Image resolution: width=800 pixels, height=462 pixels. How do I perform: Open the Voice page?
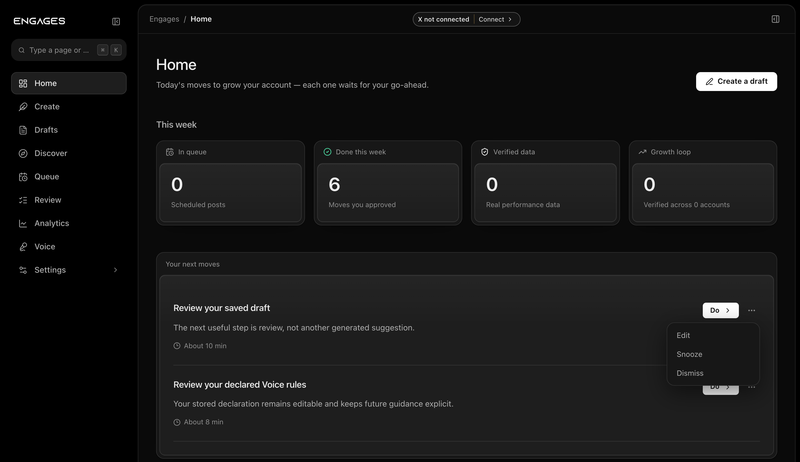click(69, 247)
